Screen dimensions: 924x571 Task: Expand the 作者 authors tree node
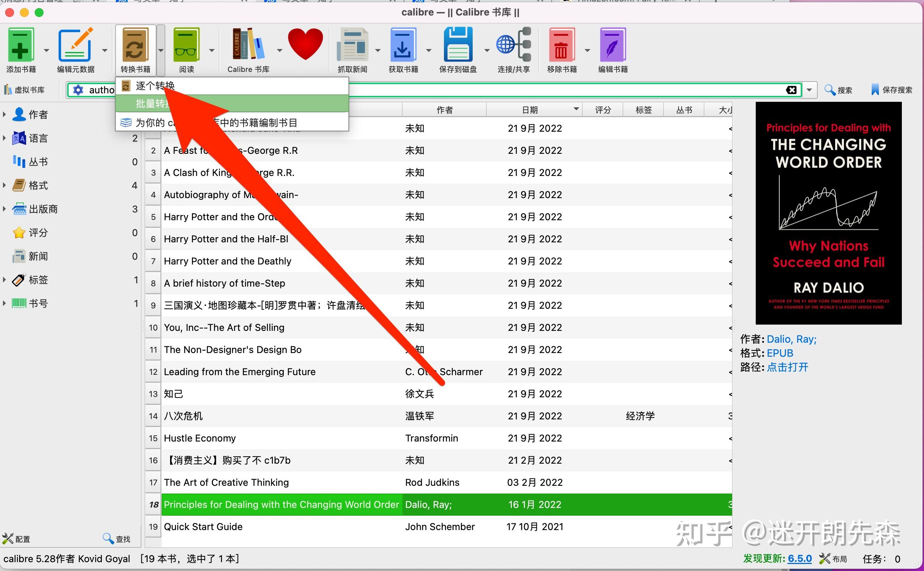click(4, 114)
